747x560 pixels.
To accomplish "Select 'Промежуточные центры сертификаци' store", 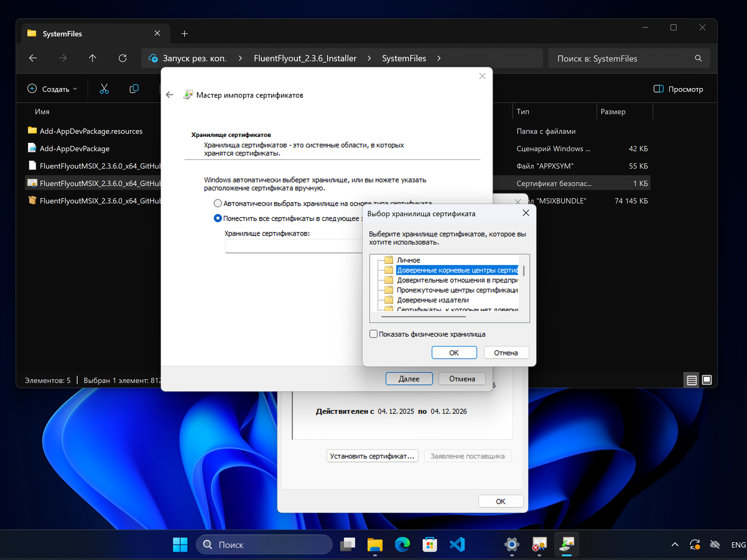I will (x=458, y=290).
